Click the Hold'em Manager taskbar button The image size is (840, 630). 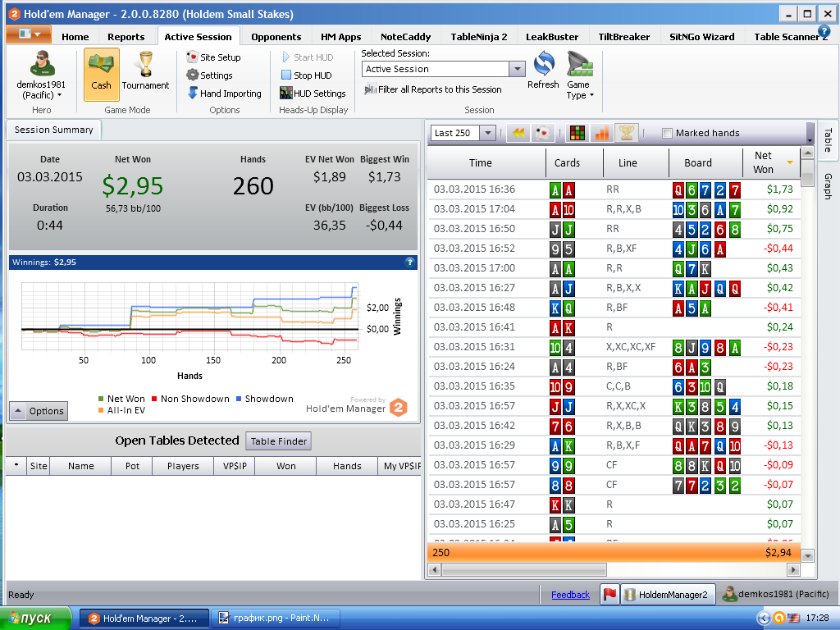144,619
